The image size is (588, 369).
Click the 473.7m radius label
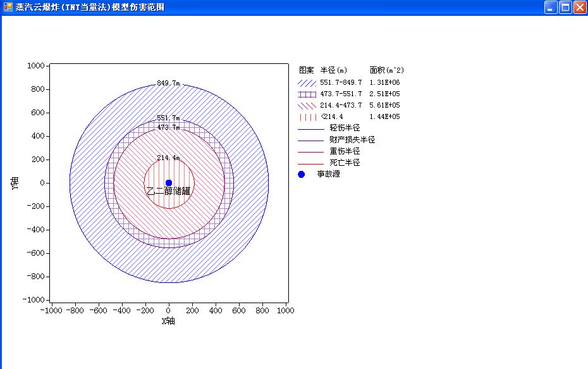coord(168,128)
